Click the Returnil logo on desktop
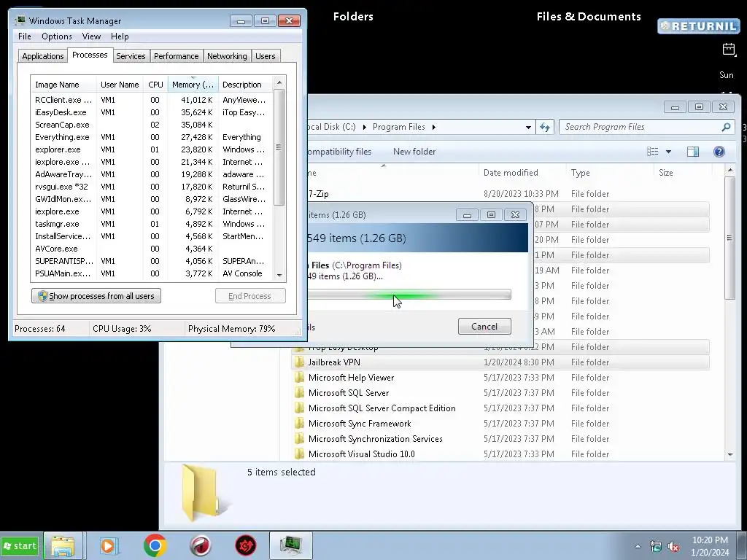Screen dimensions: 747x560 click(699, 26)
